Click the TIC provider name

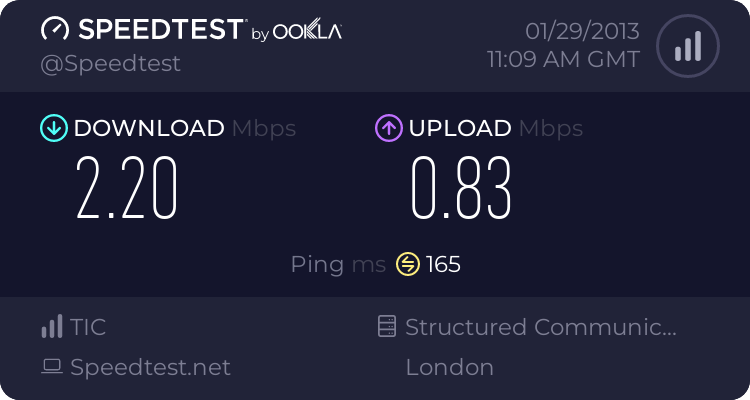click(88, 327)
